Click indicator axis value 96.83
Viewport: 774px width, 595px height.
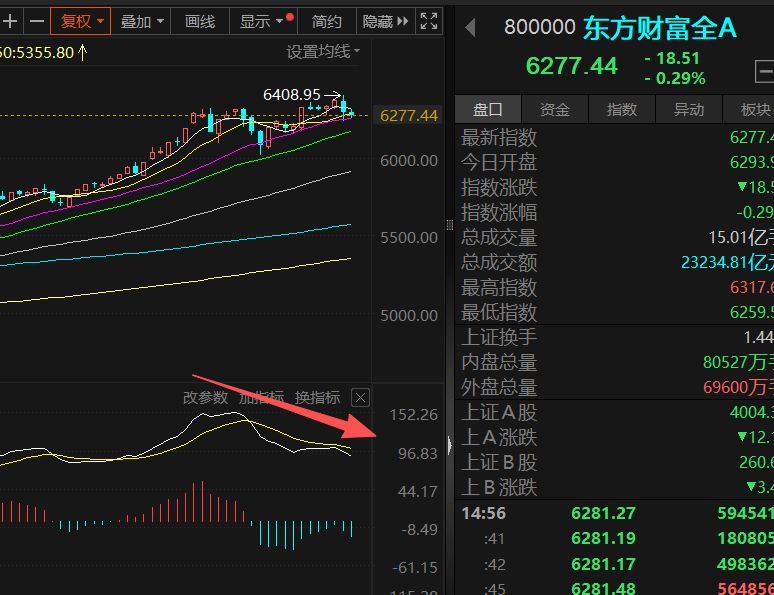tap(418, 453)
